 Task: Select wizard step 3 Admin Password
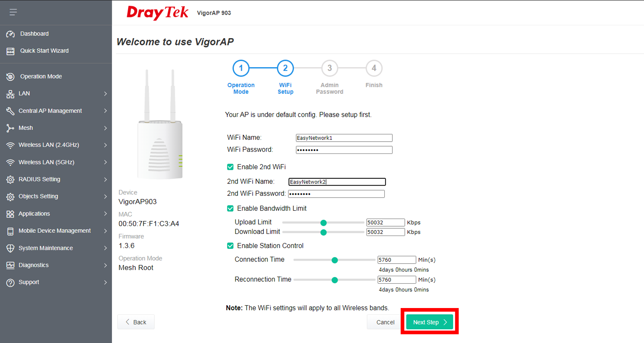tap(330, 68)
